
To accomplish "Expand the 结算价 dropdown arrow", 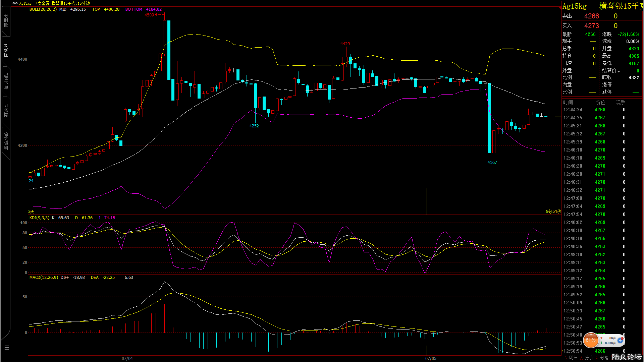I will (x=619, y=71).
